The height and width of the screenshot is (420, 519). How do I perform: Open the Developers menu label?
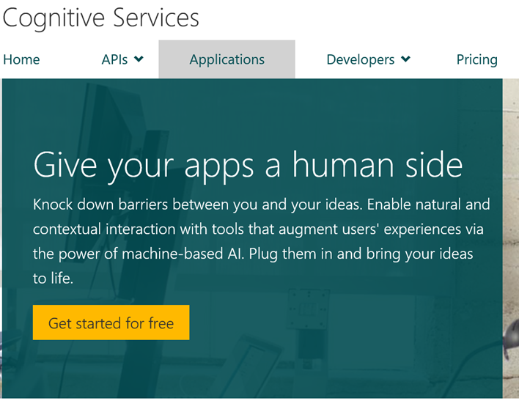coord(361,60)
